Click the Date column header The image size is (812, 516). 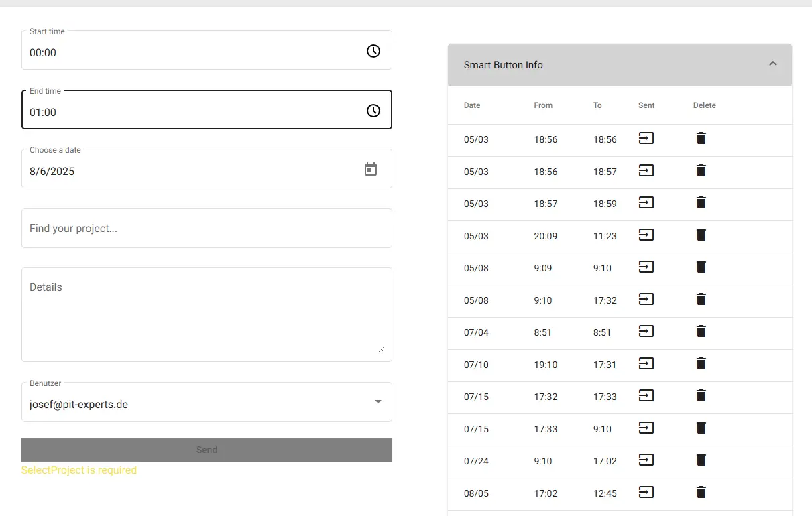472,105
